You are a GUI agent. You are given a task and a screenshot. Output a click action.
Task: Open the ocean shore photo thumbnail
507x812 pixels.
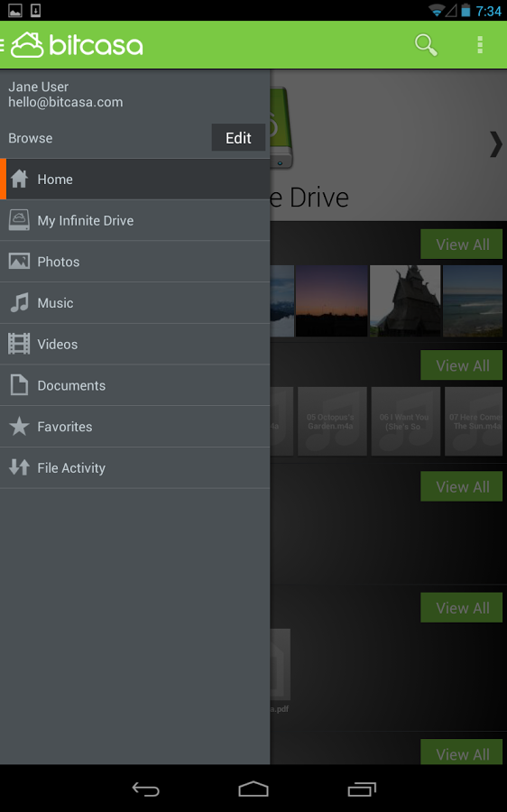point(473,300)
